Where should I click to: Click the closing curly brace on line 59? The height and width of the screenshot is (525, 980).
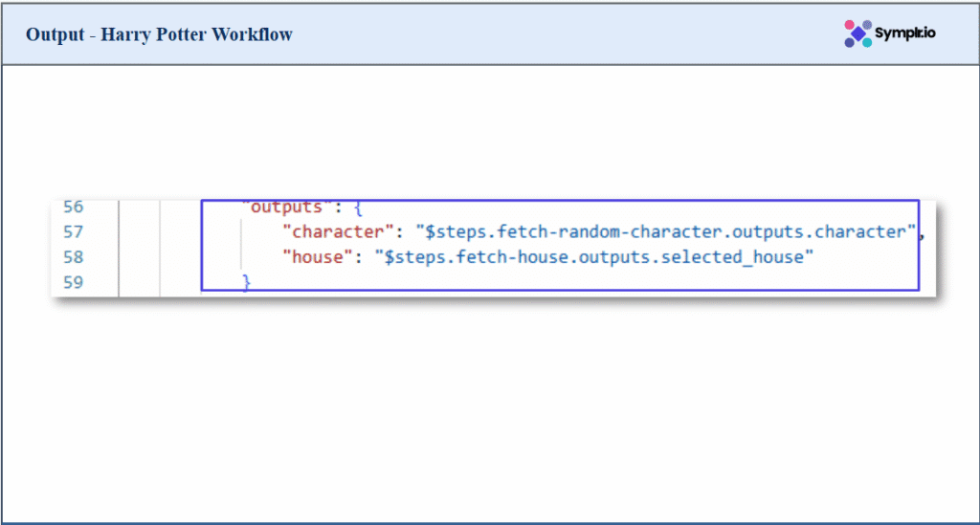pyautogui.click(x=246, y=282)
